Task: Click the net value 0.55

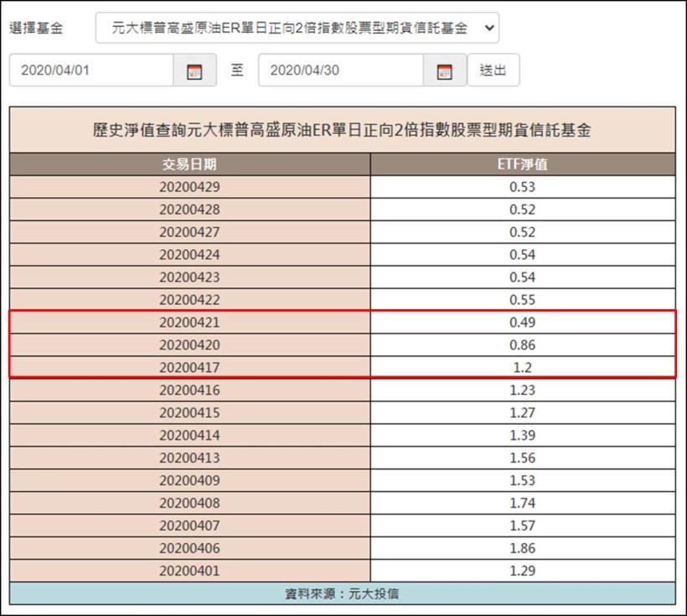Action: point(523,300)
